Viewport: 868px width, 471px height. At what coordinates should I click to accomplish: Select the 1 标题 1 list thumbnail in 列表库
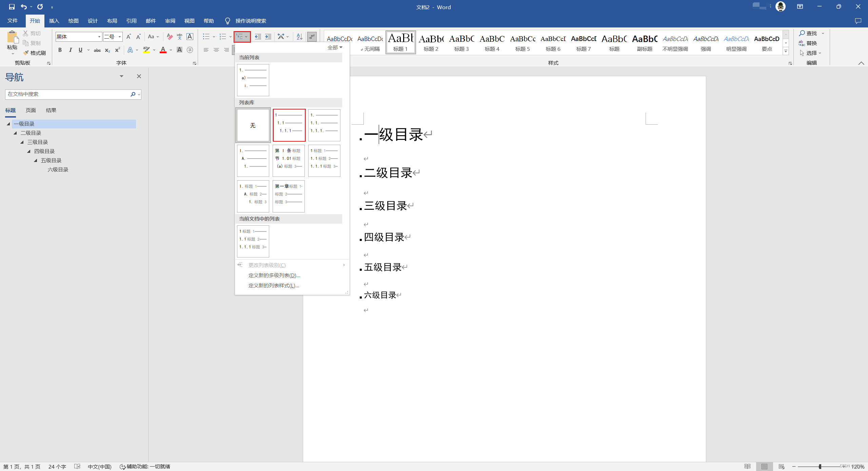pyautogui.click(x=324, y=161)
